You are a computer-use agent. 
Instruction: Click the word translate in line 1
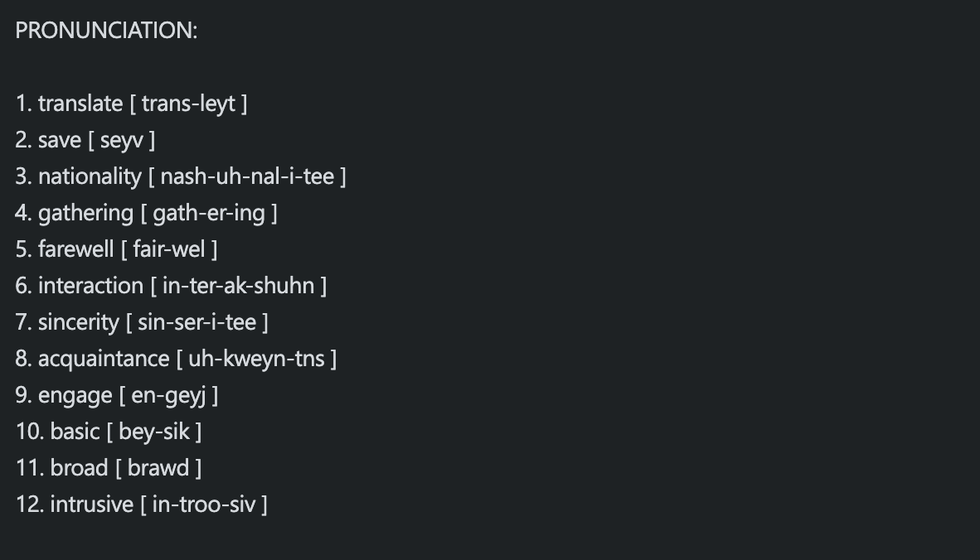tap(80, 104)
